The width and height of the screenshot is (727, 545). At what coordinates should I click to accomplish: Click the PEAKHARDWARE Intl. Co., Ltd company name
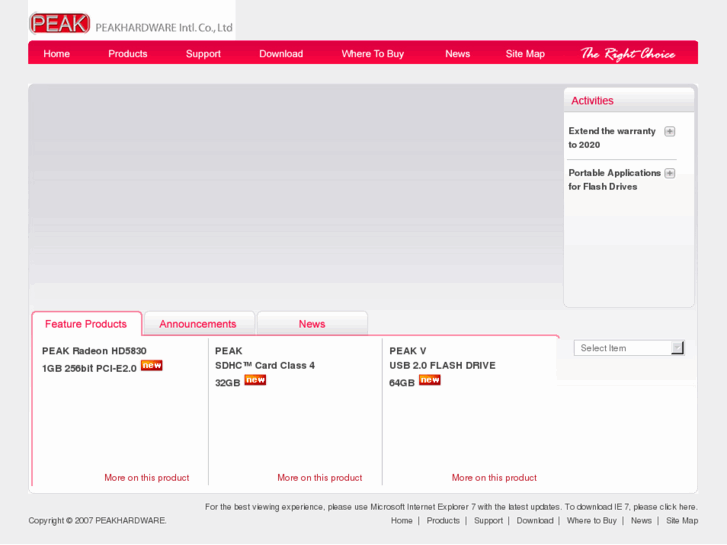pos(164,28)
